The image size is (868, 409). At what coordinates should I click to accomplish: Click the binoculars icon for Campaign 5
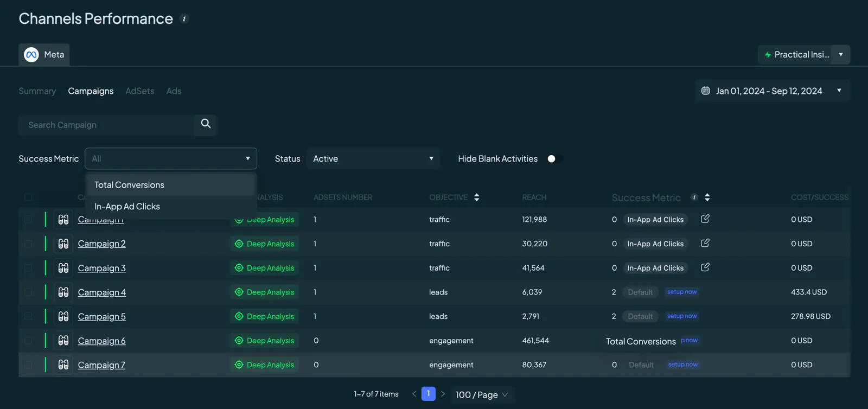[x=63, y=316]
